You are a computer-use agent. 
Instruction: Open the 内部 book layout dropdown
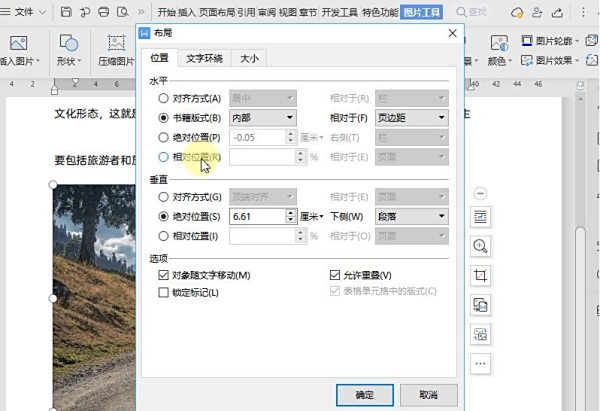coord(262,118)
